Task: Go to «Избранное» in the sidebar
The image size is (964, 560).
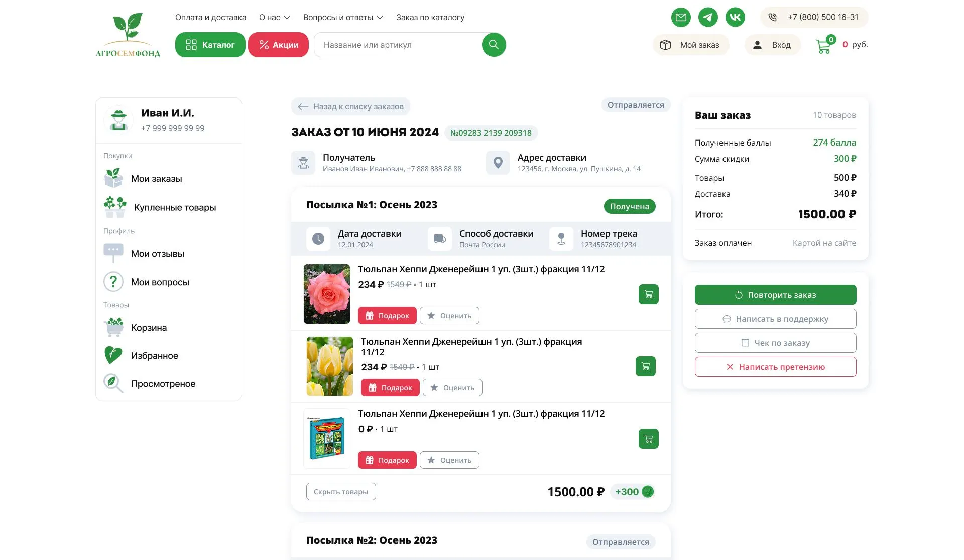Action: tap(154, 356)
